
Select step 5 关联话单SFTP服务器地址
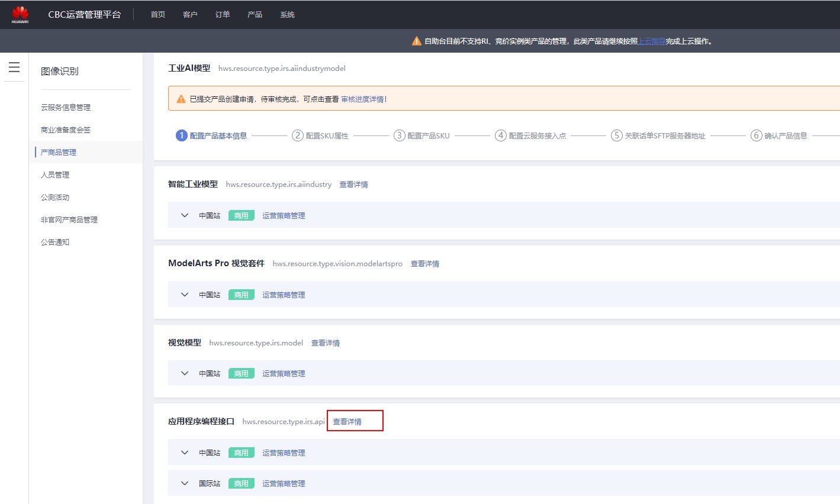tap(658, 135)
